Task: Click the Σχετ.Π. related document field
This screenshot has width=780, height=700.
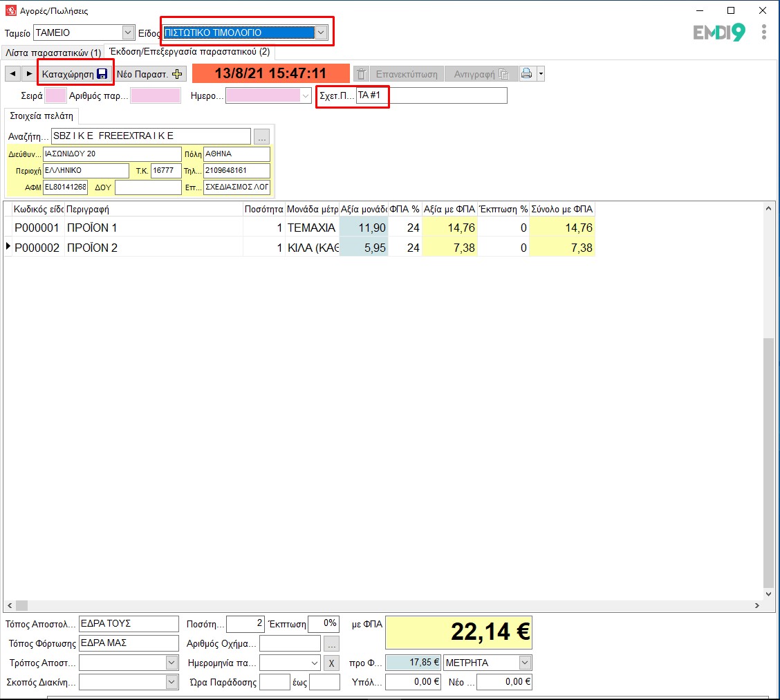Action: click(x=431, y=95)
